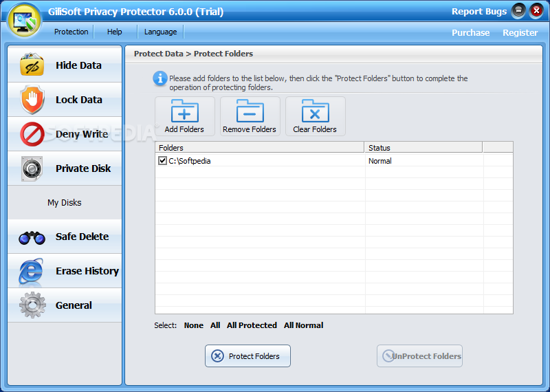
Task: Open My Disks under Private Disk
Action: point(65,202)
